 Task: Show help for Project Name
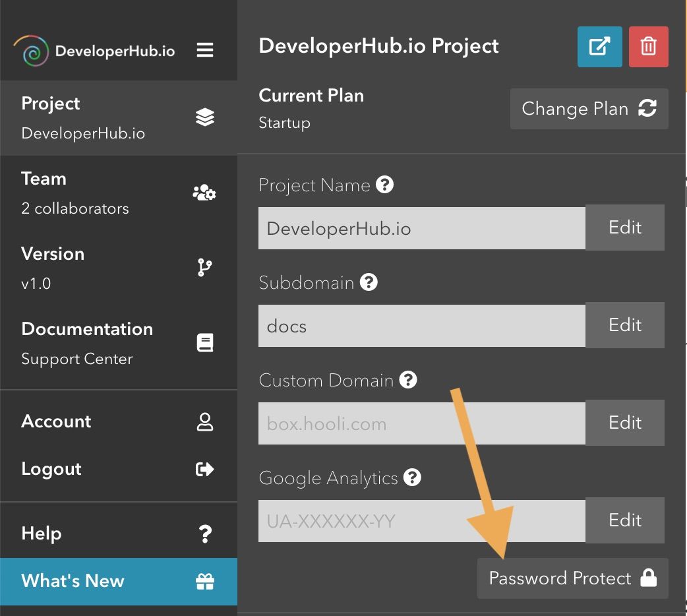coord(384,185)
